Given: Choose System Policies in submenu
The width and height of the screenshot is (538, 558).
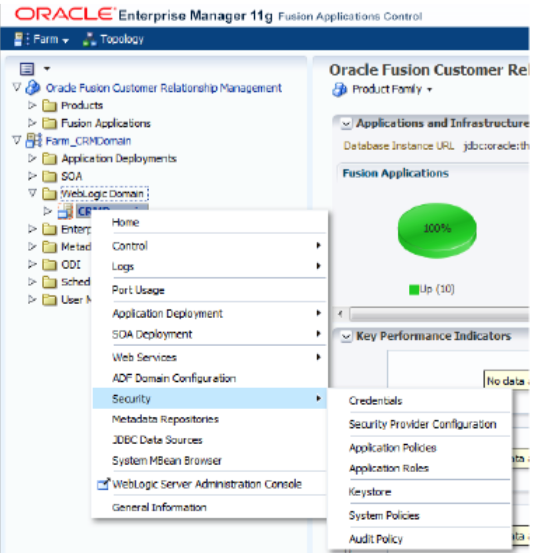Looking at the screenshot, I should point(420,516).
